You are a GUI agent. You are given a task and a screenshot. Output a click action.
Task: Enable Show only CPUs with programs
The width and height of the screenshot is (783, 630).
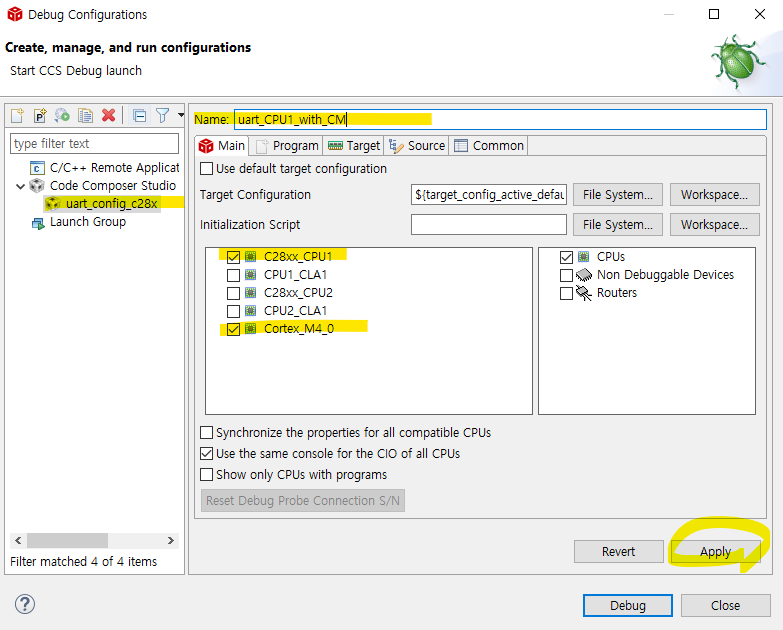coord(207,474)
